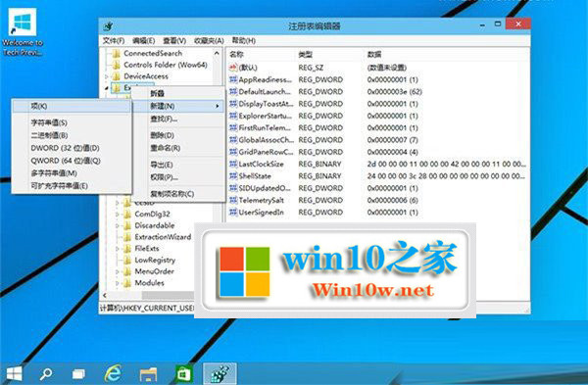Expand the MenuOrder tree node

117,271
